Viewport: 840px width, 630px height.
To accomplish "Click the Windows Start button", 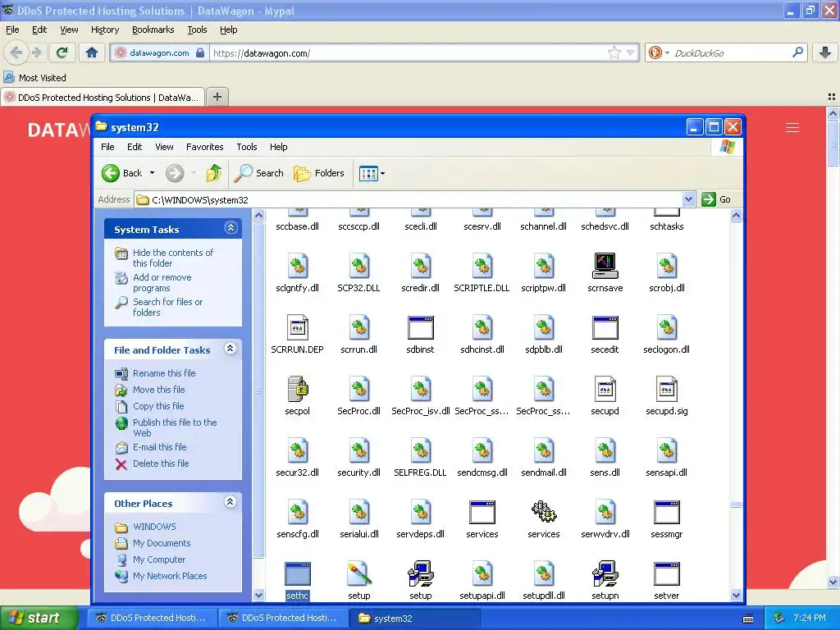I will pos(38,618).
